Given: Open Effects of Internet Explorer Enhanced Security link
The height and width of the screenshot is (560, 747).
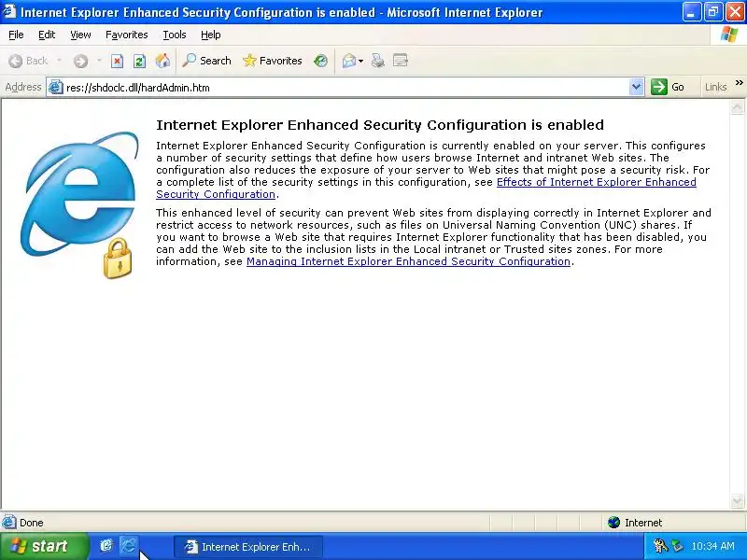Looking at the screenshot, I should click(596, 182).
